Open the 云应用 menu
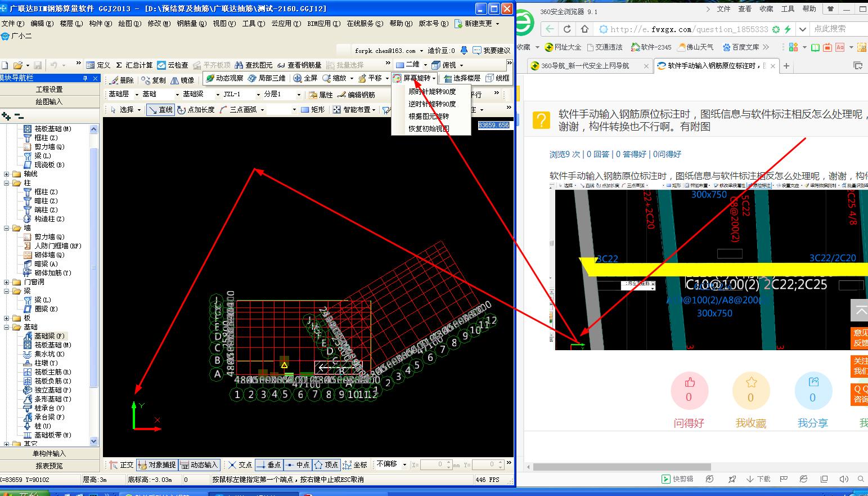This screenshot has width=868, height=496. [x=286, y=24]
